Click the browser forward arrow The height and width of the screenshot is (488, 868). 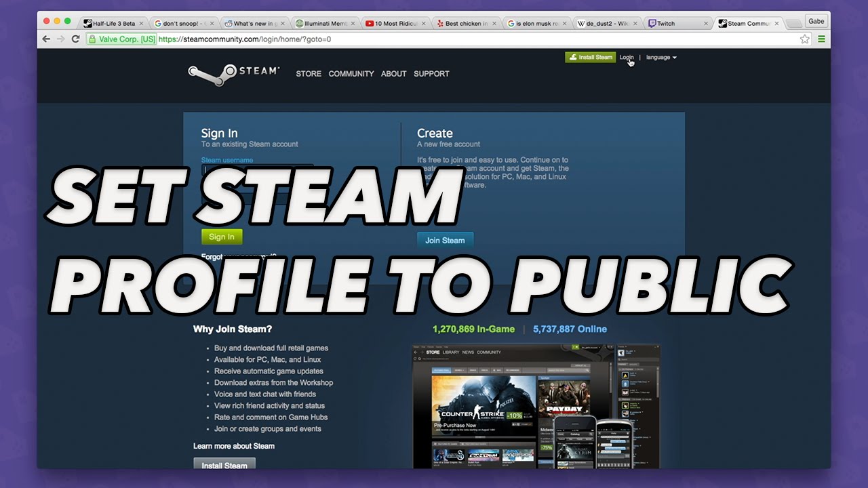(61, 39)
